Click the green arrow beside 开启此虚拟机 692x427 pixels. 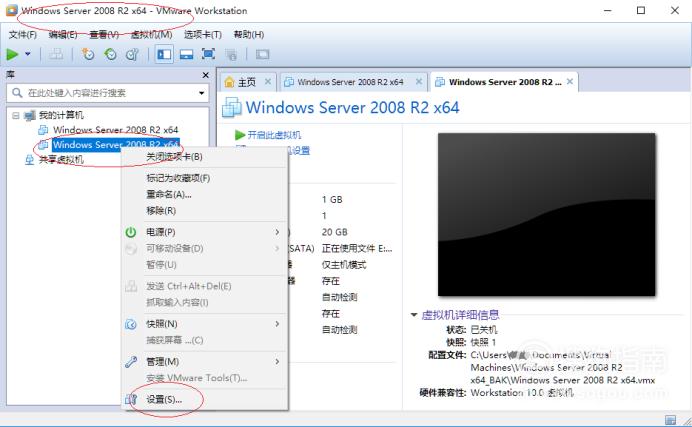240,135
